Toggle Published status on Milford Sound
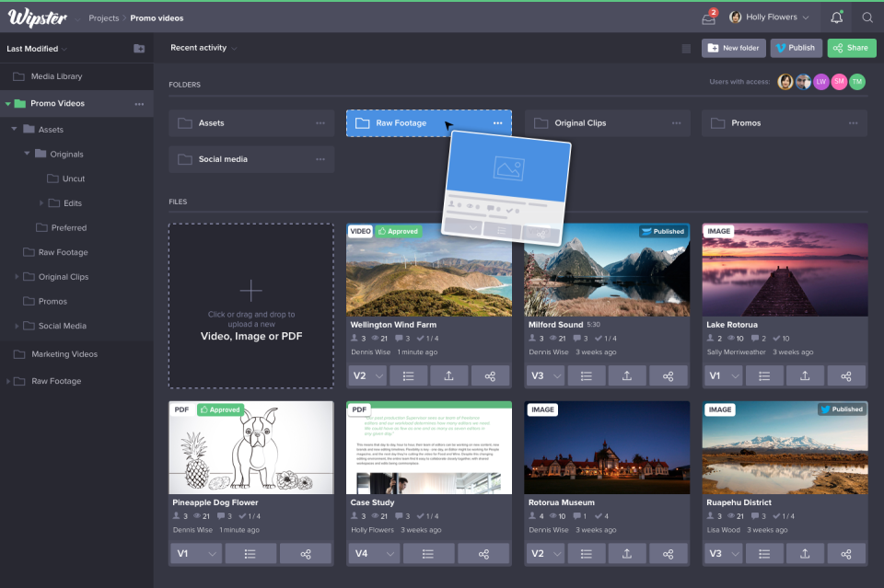This screenshot has height=588, width=884. (x=662, y=231)
